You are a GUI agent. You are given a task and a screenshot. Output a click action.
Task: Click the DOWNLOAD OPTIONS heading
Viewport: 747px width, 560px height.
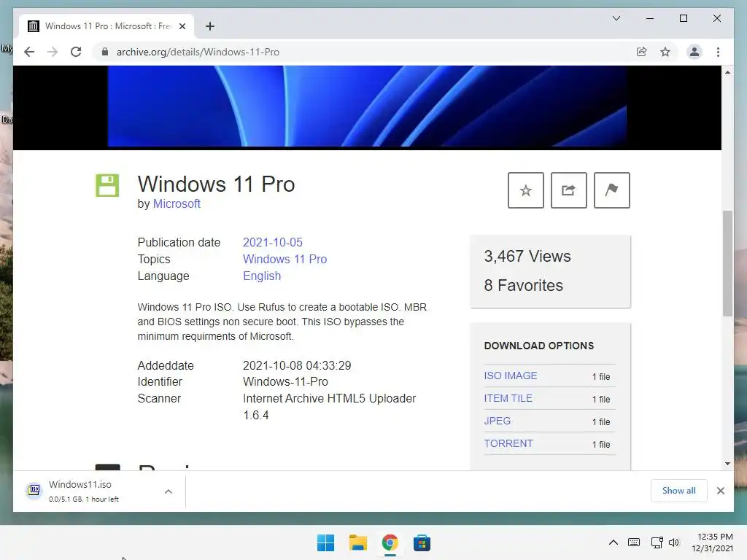(x=539, y=346)
